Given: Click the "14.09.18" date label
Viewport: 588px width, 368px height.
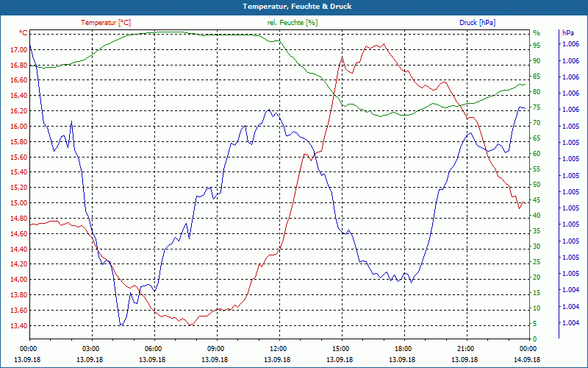Looking at the screenshot, I should [x=527, y=359].
